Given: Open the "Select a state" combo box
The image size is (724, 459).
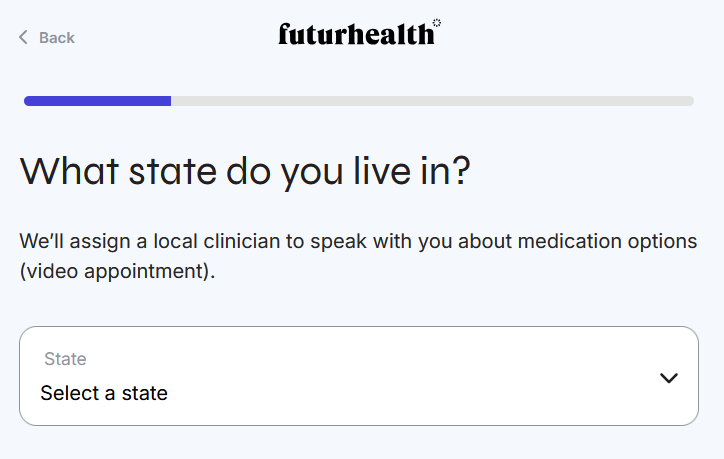Looking at the screenshot, I should click(359, 376).
